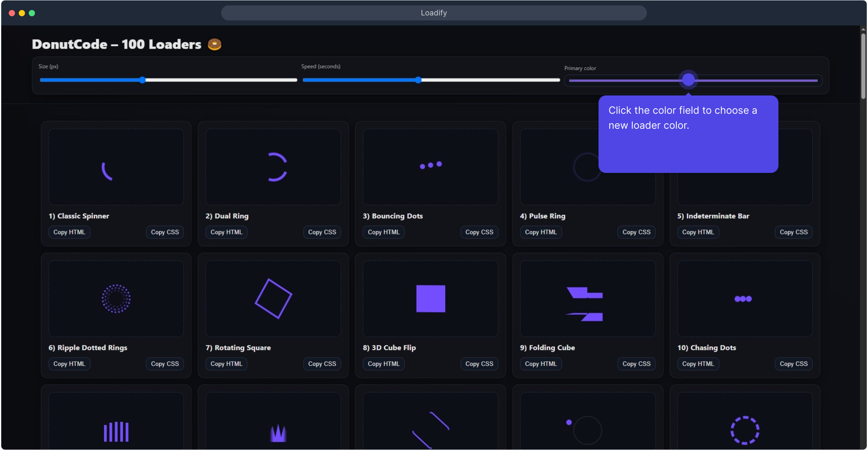The height and width of the screenshot is (450, 868).
Task: Select the Bouncing Dots loader preview
Action: click(431, 165)
